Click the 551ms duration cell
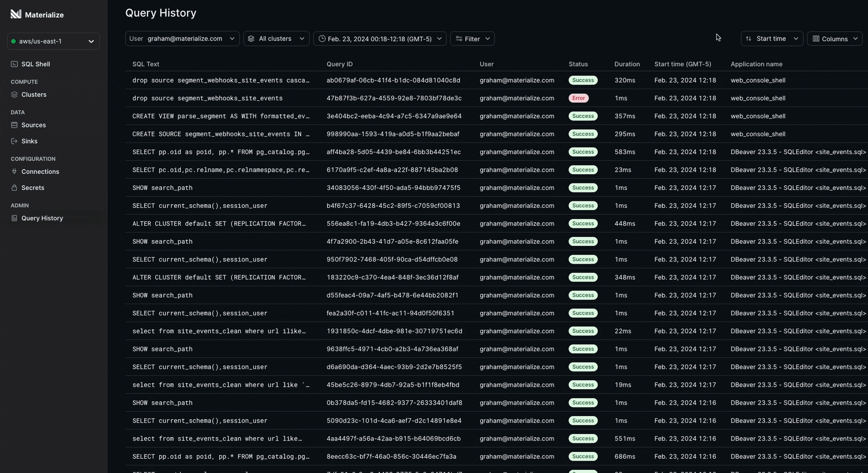 pos(625,439)
